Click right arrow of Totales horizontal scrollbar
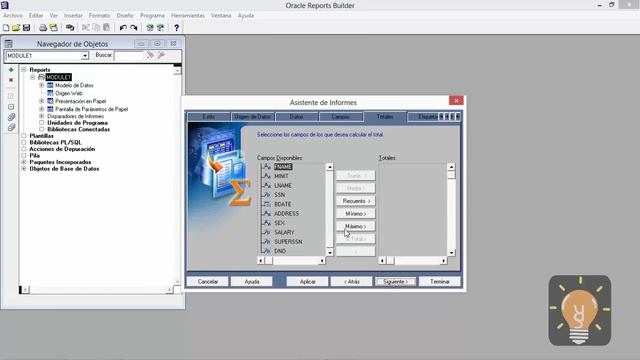Screen dimensions: 640x360 tap(443, 260)
